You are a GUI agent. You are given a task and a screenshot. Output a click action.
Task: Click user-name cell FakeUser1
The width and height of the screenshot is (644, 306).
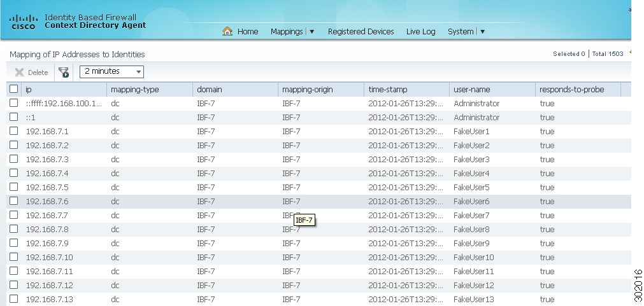coord(471,132)
